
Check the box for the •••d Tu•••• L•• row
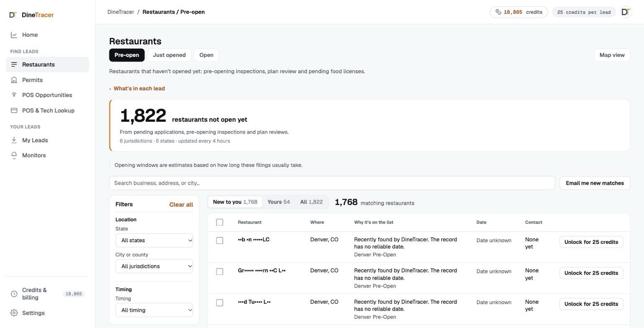[x=219, y=303]
